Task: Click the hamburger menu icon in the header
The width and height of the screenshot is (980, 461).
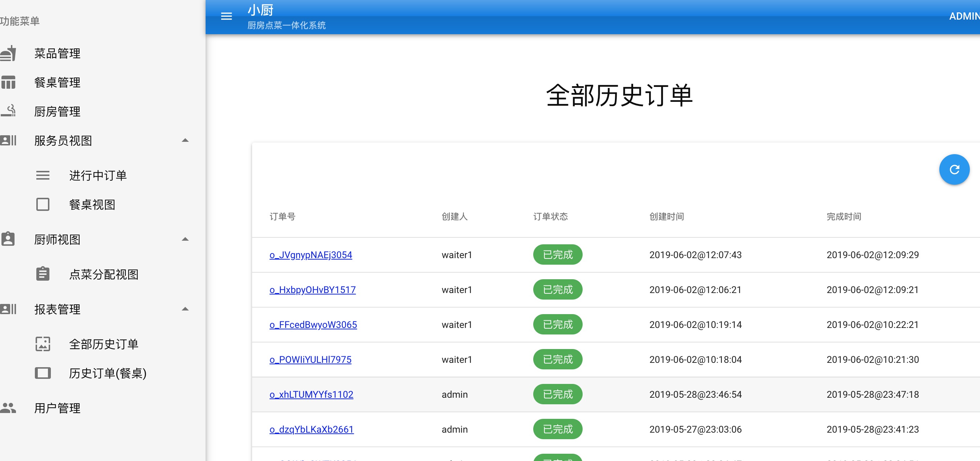Action: [226, 16]
